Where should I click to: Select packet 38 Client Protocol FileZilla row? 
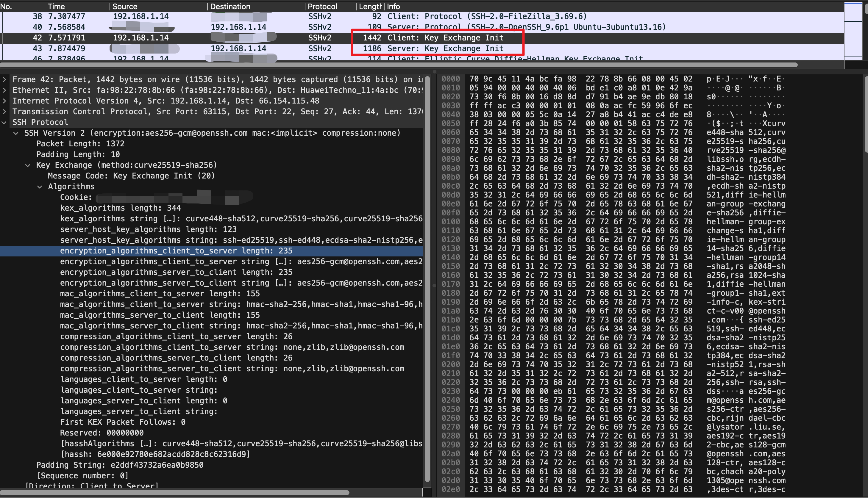pyautogui.click(x=422, y=16)
